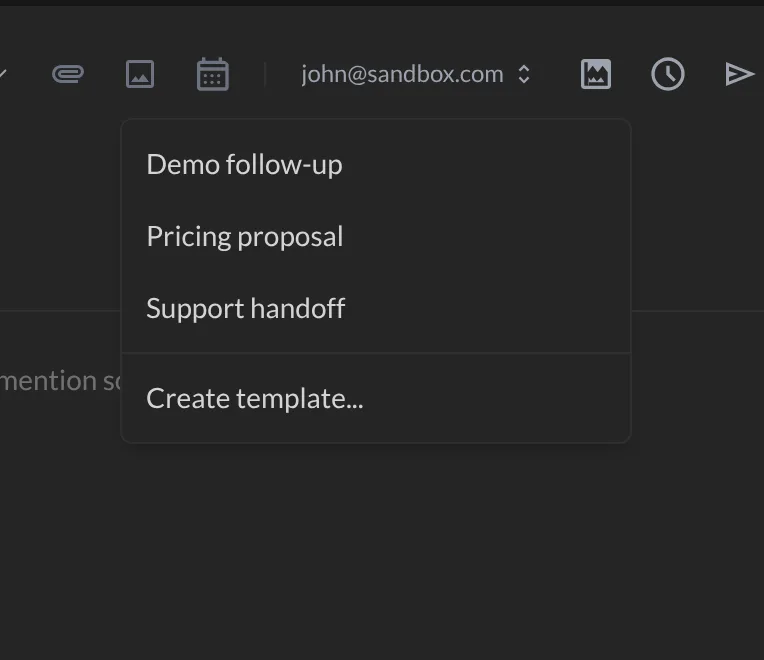Focus the mention text input area
This screenshot has height=660, width=764.
pyautogui.click(x=60, y=381)
